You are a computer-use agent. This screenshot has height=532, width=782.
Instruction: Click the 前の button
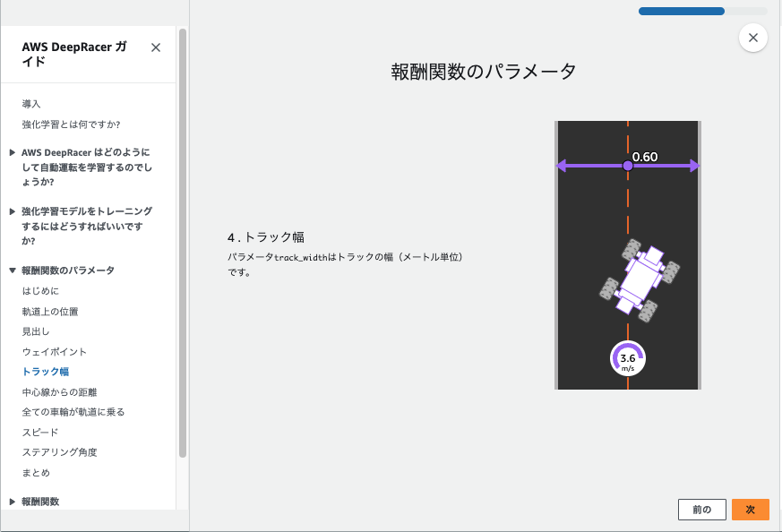coord(702,509)
